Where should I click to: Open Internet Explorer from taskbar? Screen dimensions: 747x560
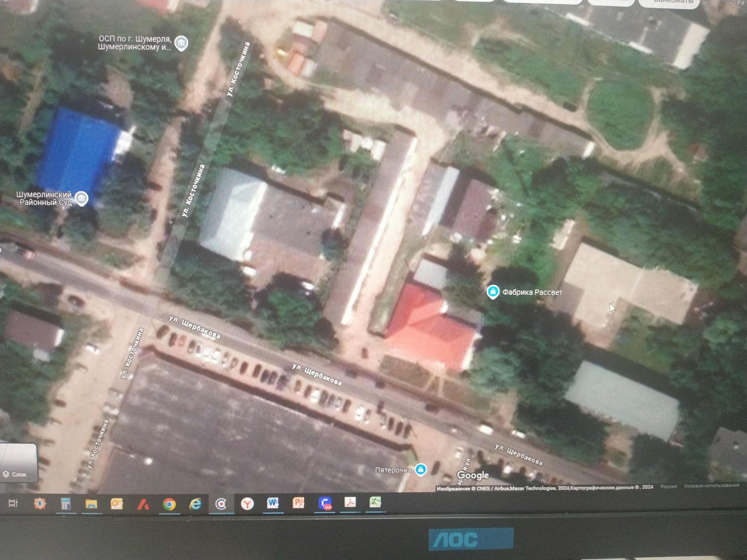tap(195, 504)
